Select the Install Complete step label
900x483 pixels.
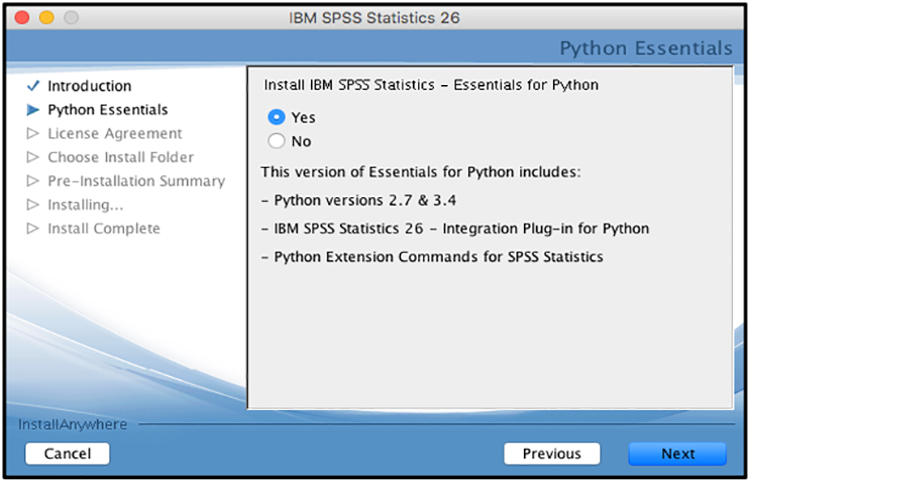(x=104, y=229)
